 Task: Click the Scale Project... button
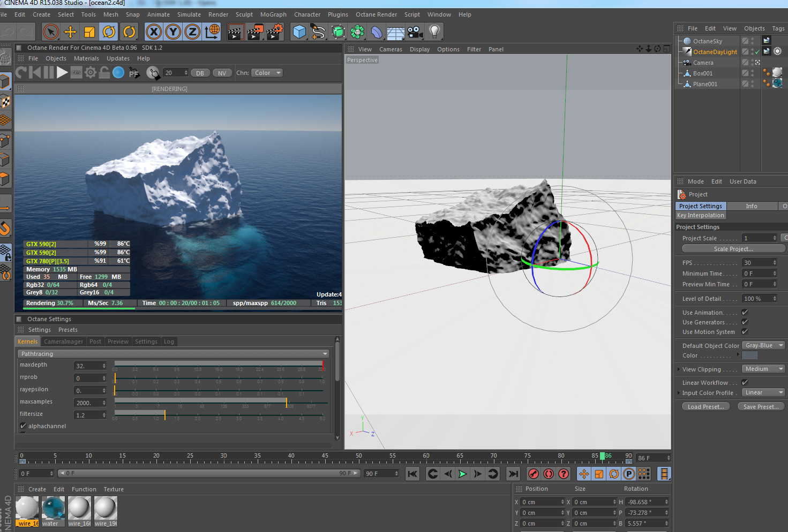pos(733,249)
